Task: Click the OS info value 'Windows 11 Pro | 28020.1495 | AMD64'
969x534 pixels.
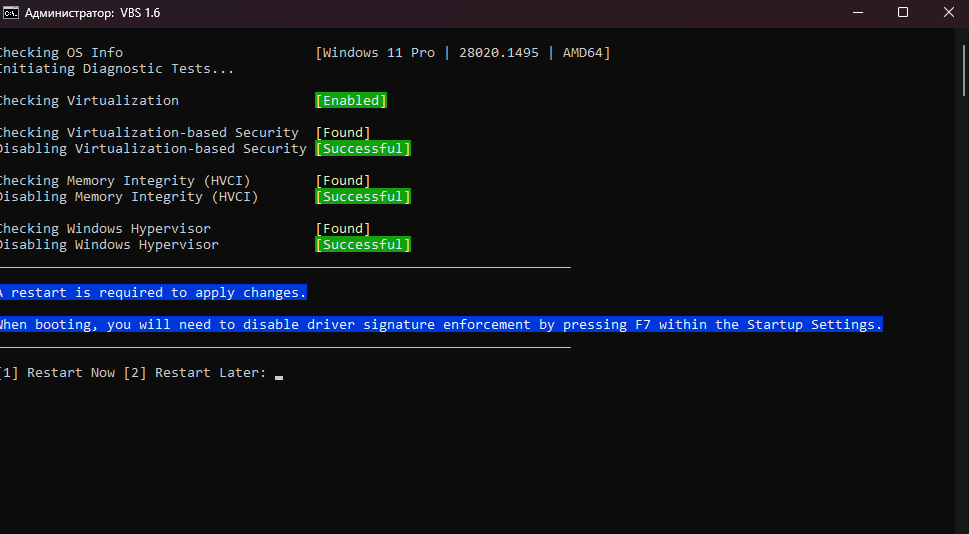Action: (x=463, y=53)
